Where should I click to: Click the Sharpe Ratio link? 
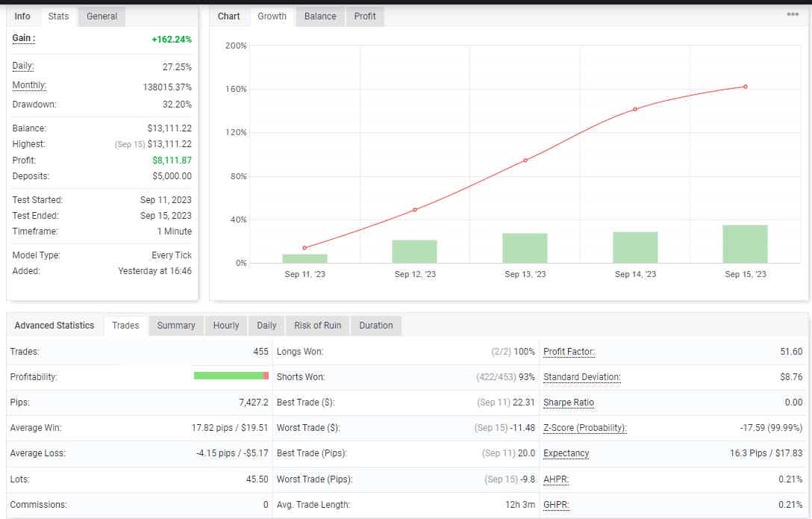point(569,403)
